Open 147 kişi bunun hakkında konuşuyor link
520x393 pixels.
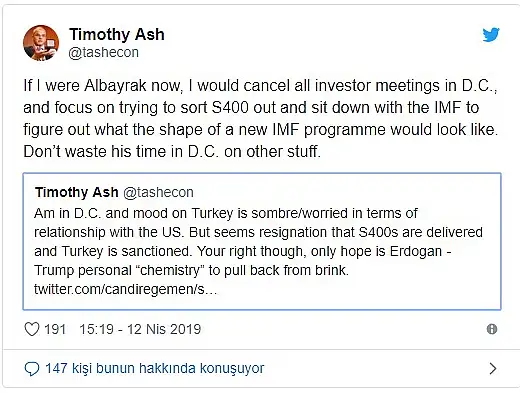(x=155, y=369)
